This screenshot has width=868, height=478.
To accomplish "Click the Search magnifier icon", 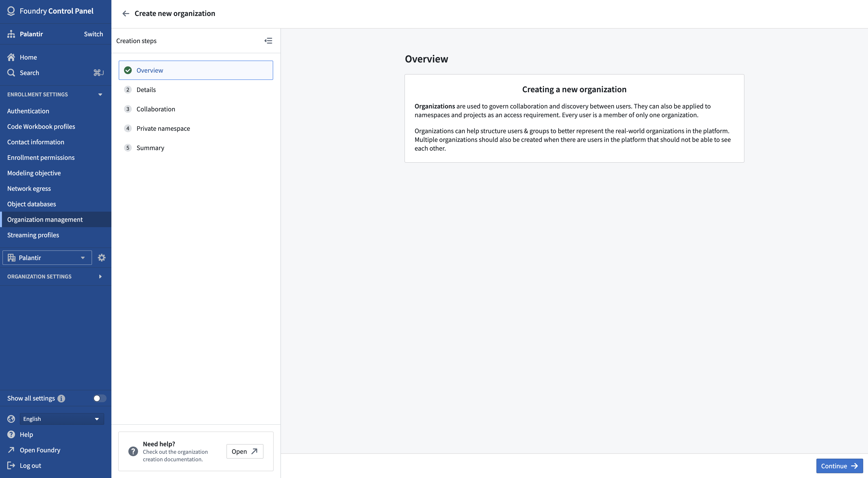I will coord(11,73).
